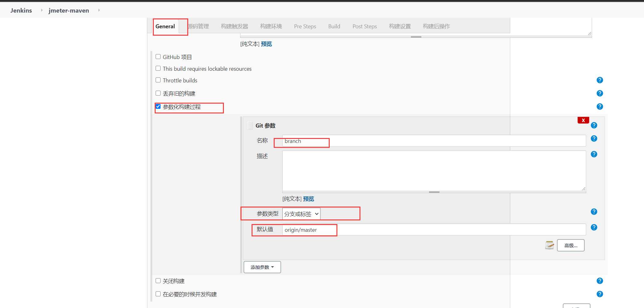
Task: Click the notepad icon beside 高级 button
Action: [x=549, y=245]
